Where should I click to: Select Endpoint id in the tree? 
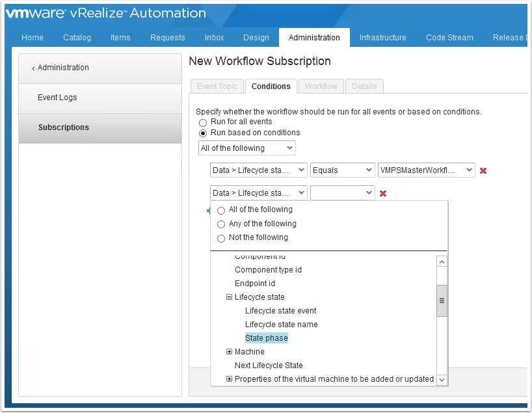255,284
